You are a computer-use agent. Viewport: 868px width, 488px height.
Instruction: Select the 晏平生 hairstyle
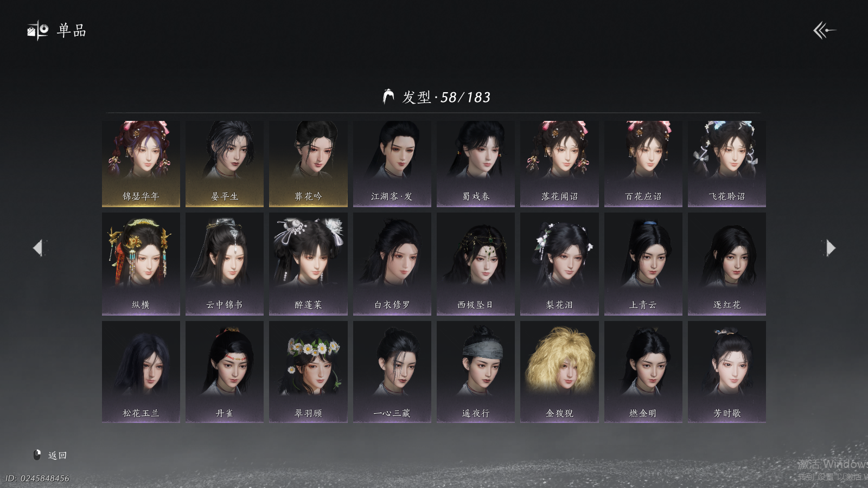pos(225,163)
